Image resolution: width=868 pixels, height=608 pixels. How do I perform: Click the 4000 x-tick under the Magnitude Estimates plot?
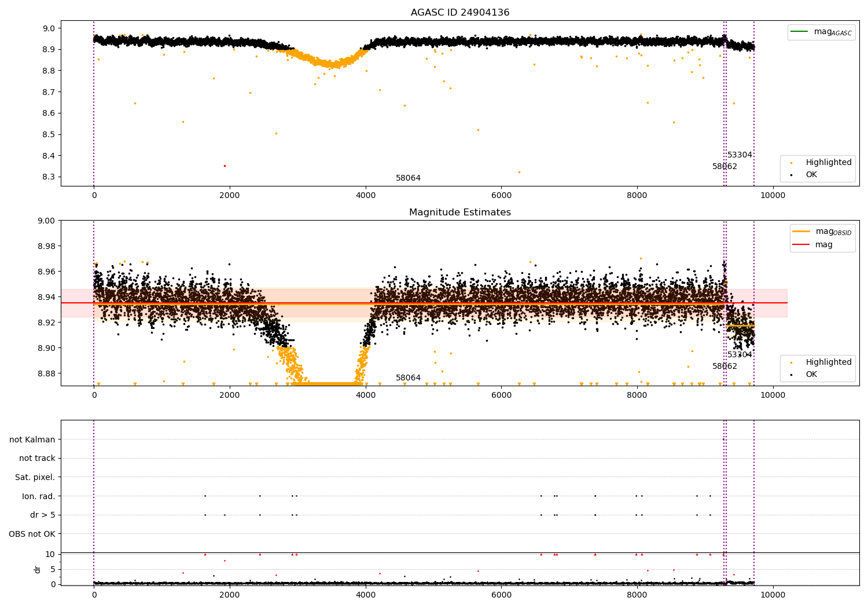click(366, 395)
